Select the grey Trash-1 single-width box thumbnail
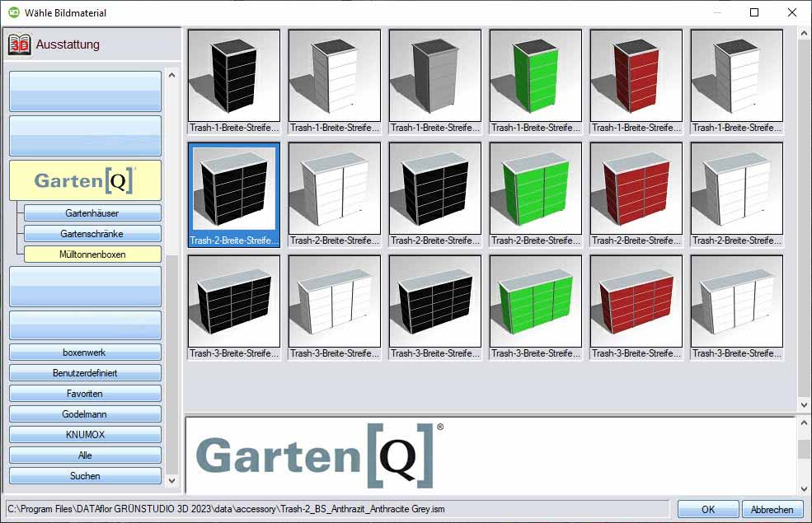Screen dimensions: 812x523 [x=434, y=76]
